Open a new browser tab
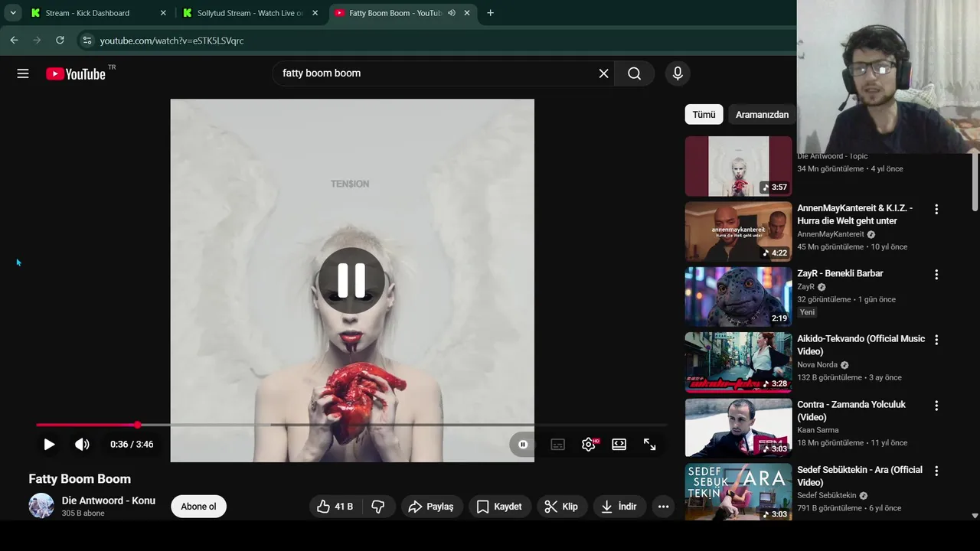 (x=490, y=13)
